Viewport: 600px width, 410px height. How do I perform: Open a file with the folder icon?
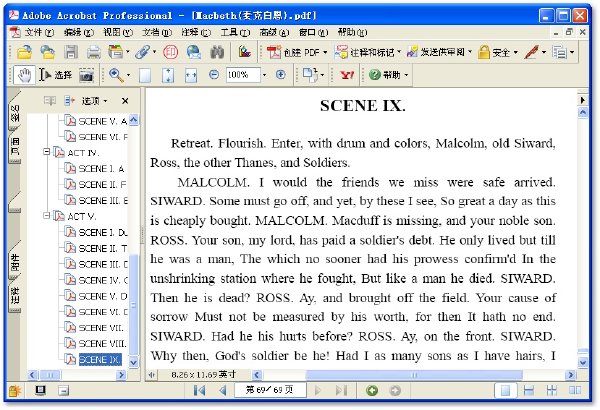pos(24,52)
